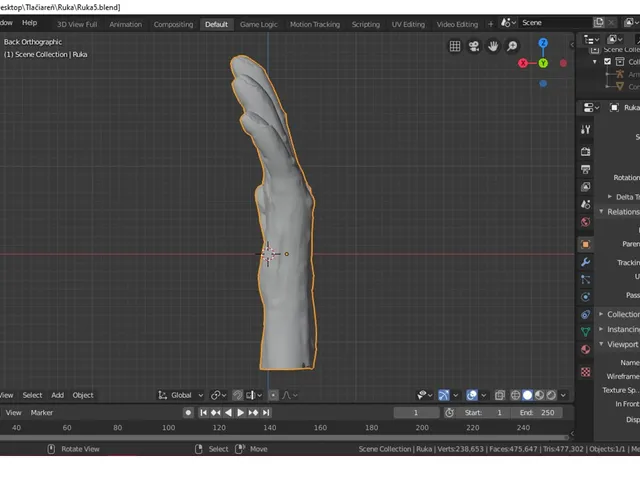Open the snapping options dropdown
640x480 pixels.
point(255,395)
